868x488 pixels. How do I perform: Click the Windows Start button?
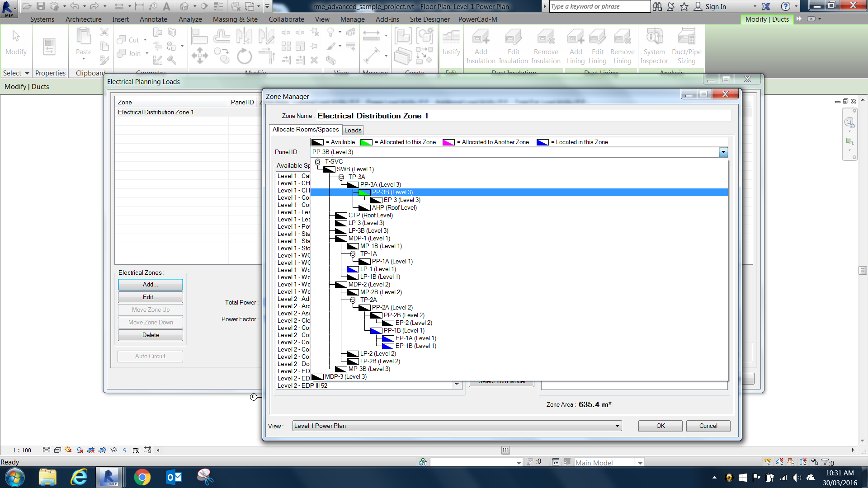click(14, 477)
